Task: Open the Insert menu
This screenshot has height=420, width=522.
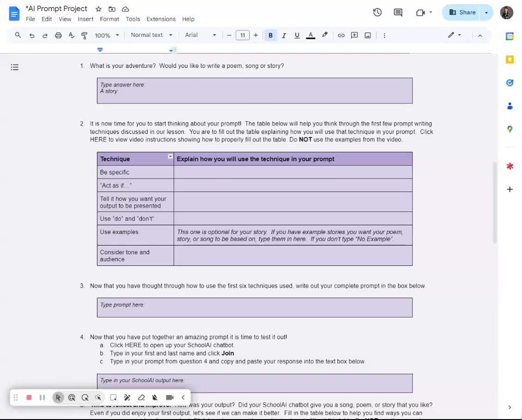Action: point(85,19)
